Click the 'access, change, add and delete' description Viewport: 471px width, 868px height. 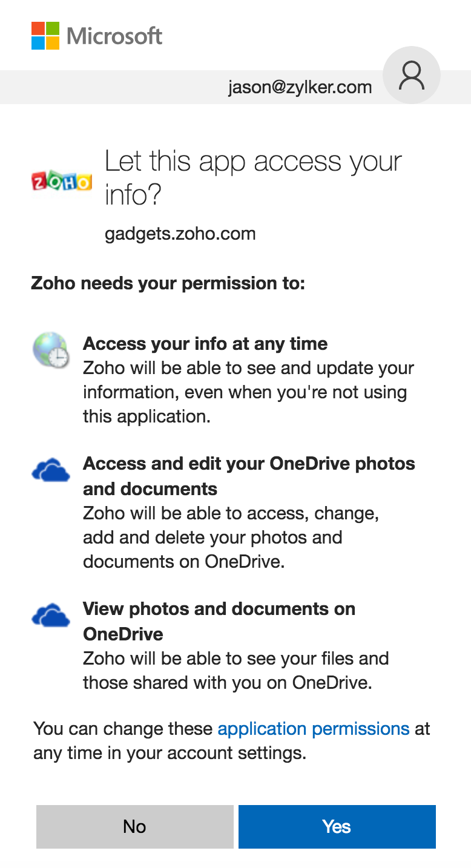point(231,538)
